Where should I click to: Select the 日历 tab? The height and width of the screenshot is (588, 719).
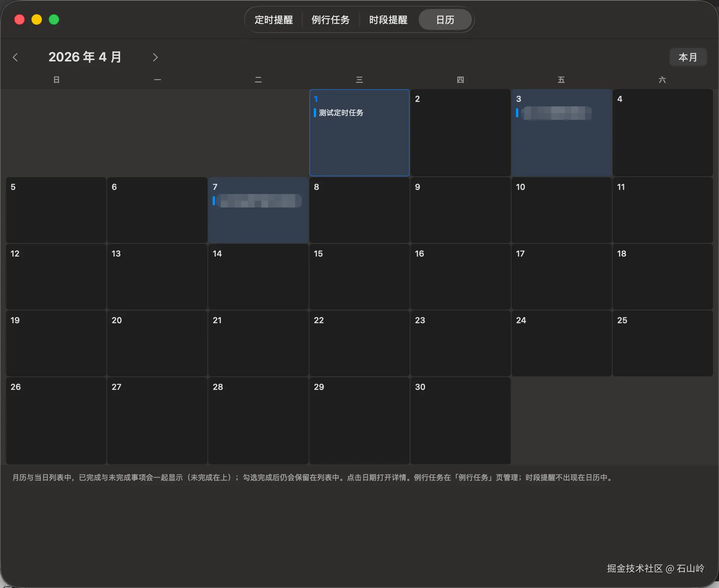[x=445, y=20]
